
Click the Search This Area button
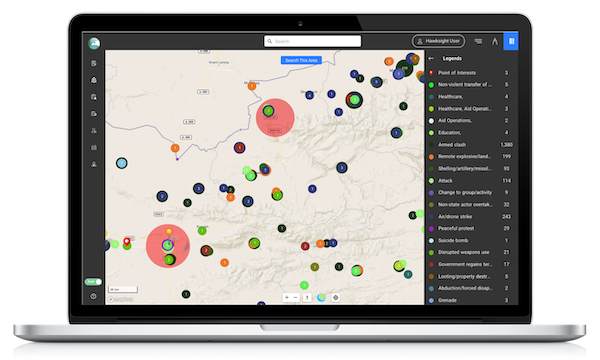[x=301, y=60]
